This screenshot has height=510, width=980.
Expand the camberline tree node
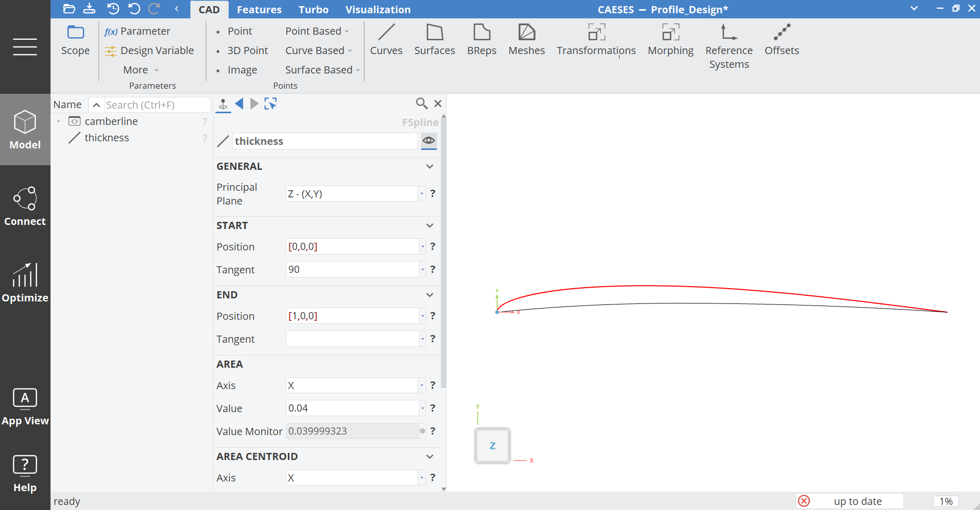click(x=59, y=121)
